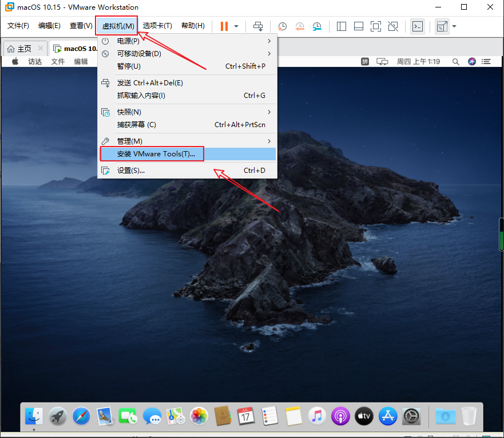
Task: Click the 拼 input method icon
Action: pyautogui.click(x=365, y=61)
